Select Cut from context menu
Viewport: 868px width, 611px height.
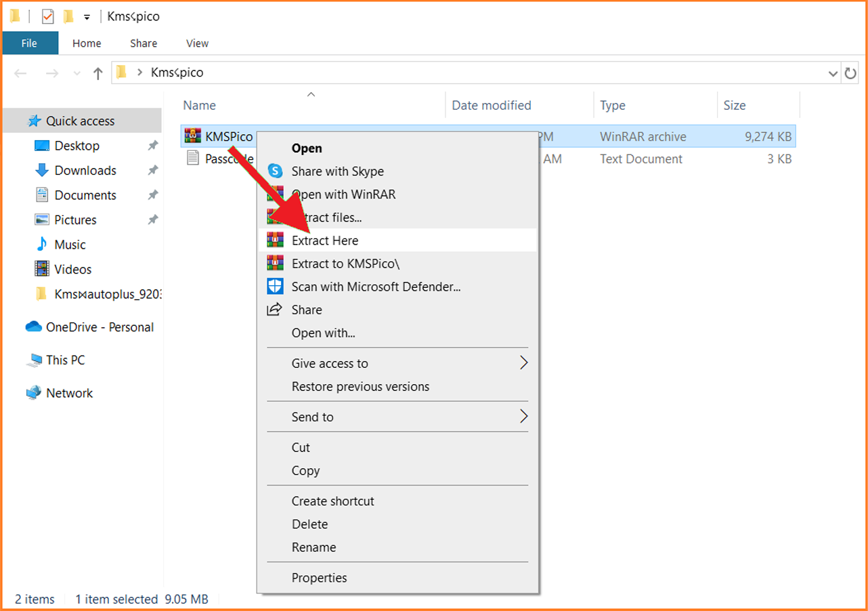pyautogui.click(x=397, y=448)
